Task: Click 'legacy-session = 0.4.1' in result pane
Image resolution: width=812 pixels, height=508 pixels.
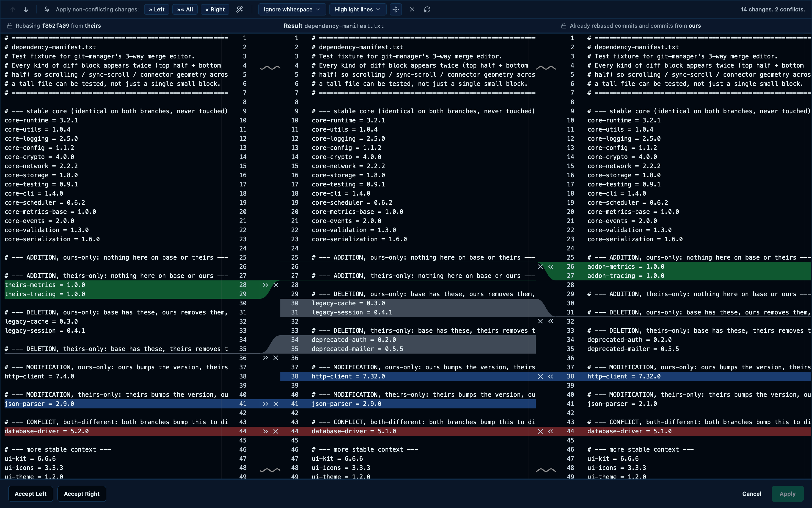Action: [x=352, y=312]
